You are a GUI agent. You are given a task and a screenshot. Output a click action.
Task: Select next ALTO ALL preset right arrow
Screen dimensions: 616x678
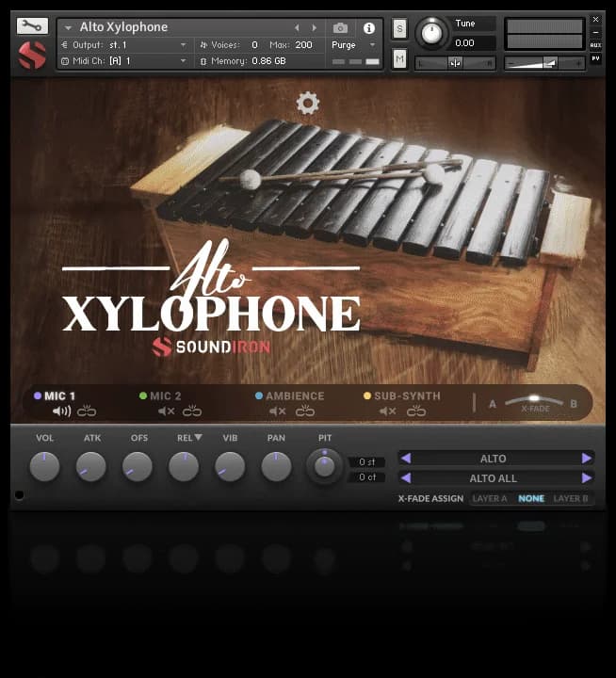587,477
